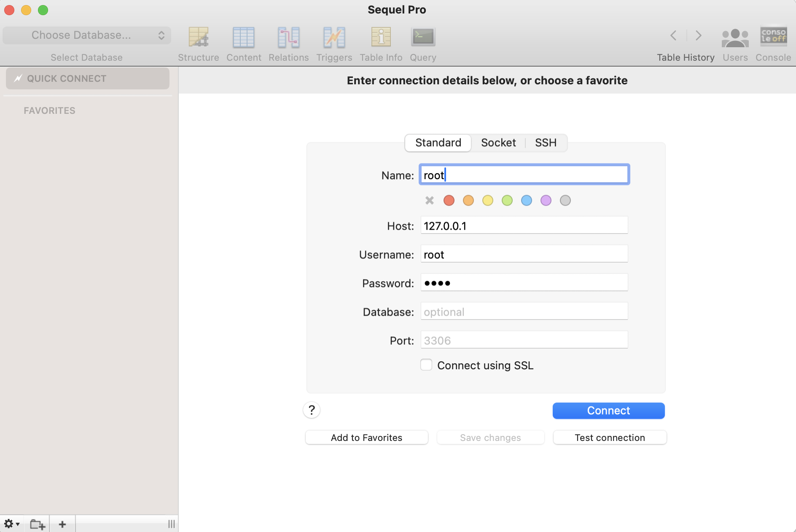Focus the Password input field
This screenshot has width=796, height=532.
tap(524, 283)
